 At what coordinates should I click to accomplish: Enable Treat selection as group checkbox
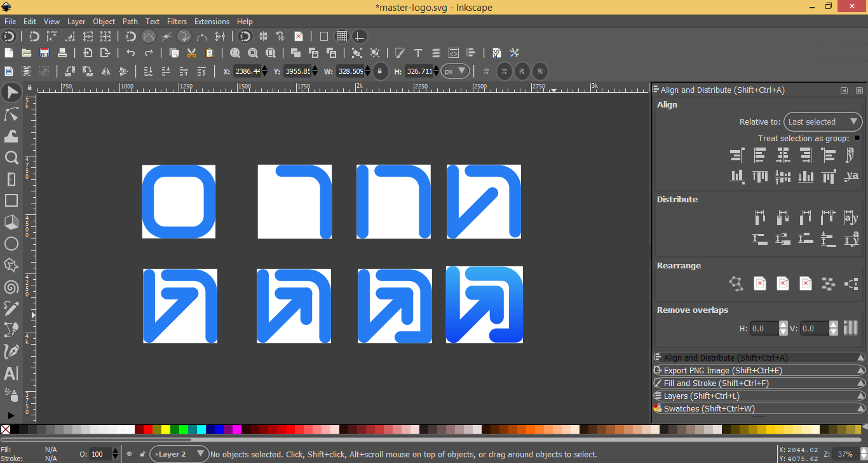click(x=857, y=138)
